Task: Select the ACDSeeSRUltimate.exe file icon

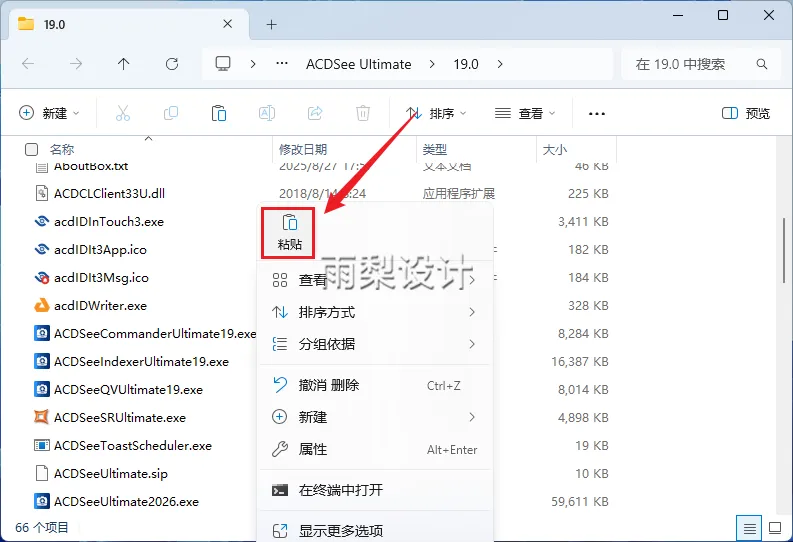Action: [41, 417]
